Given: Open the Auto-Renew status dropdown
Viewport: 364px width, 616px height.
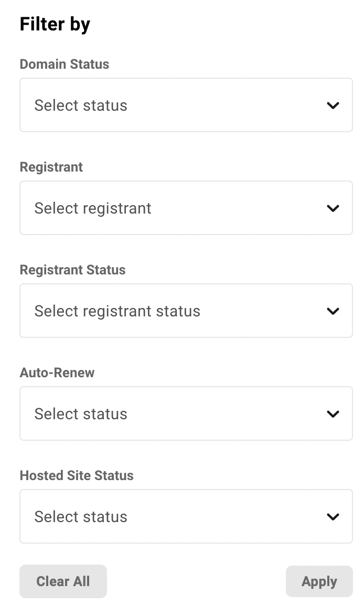Looking at the screenshot, I should [186, 413].
